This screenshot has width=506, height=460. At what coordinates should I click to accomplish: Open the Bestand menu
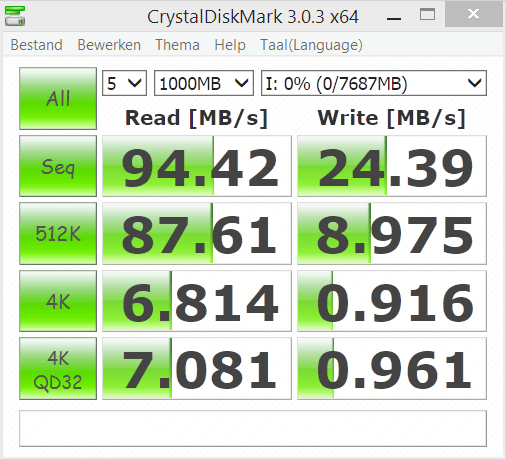tap(37, 45)
